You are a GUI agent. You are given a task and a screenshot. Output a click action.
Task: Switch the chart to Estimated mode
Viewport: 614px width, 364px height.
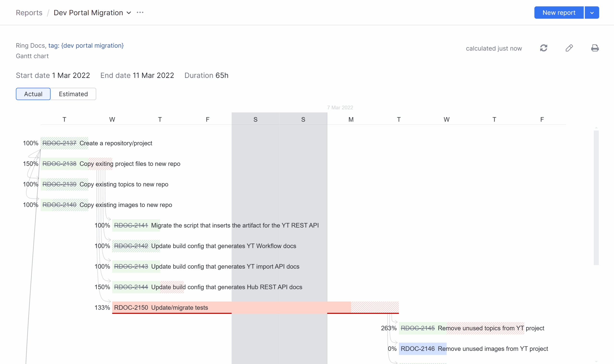point(73,94)
